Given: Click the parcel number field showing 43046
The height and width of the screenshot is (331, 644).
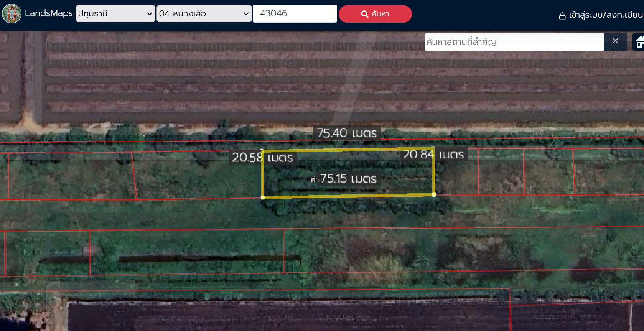Looking at the screenshot, I should point(295,14).
